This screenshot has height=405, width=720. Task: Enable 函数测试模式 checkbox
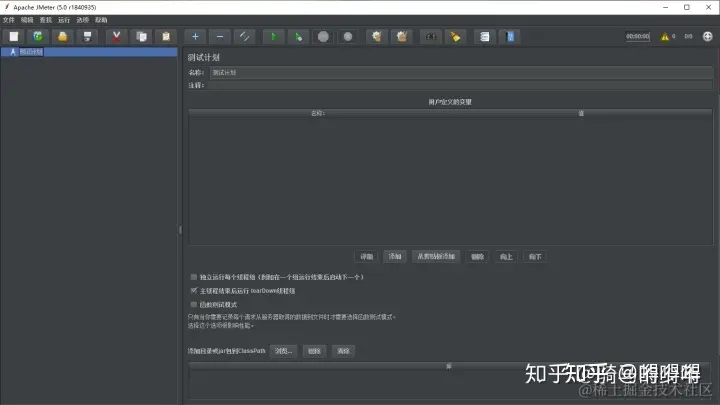pyautogui.click(x=194, y=304)
